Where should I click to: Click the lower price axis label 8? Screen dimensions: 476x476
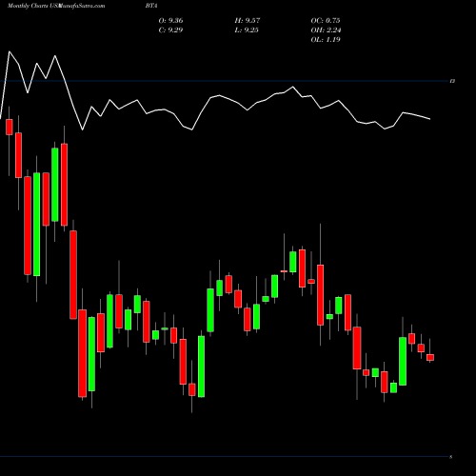(450, 457)
